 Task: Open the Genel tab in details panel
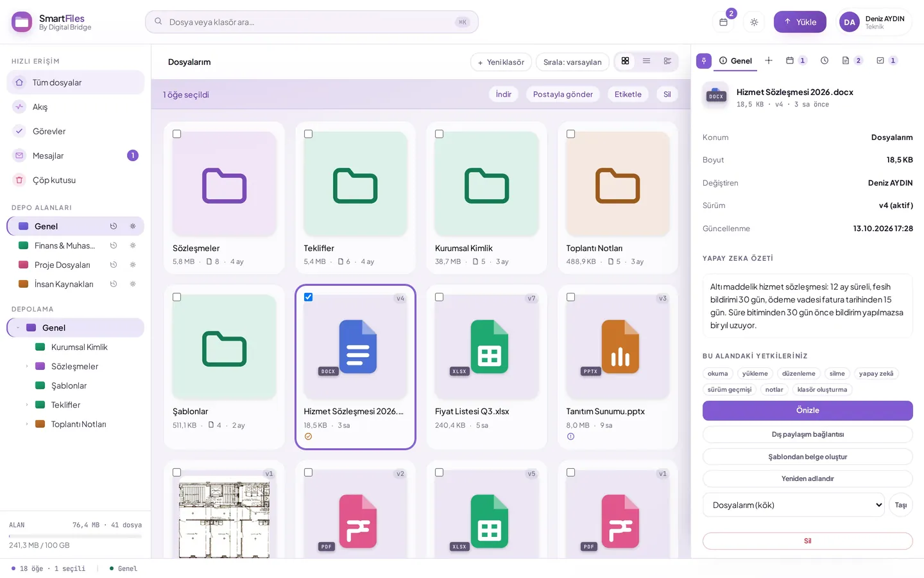coord(735,61)
